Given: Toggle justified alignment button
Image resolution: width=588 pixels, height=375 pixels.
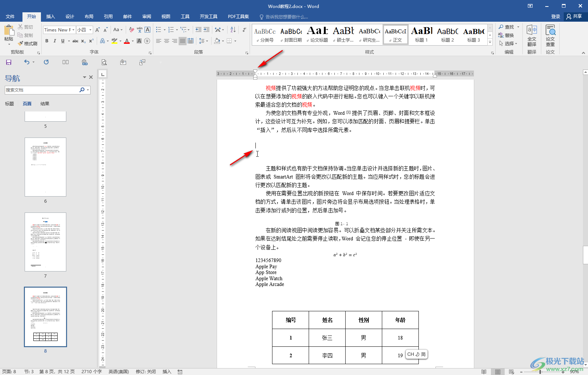Looking at the screenshot, I should (x=183, y=41).
